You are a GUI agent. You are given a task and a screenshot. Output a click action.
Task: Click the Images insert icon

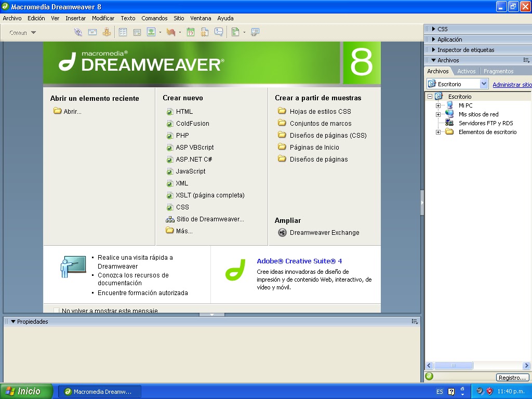point(151,32)
